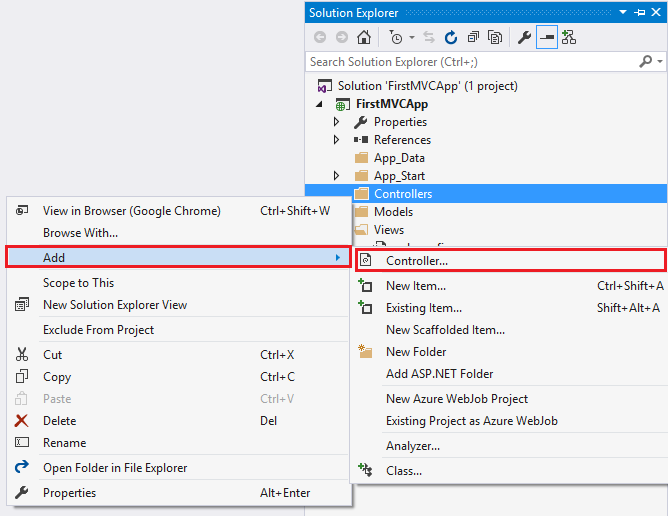
Task: Open the Pending Changes Filter clock icon
Action: coord(396,37)
